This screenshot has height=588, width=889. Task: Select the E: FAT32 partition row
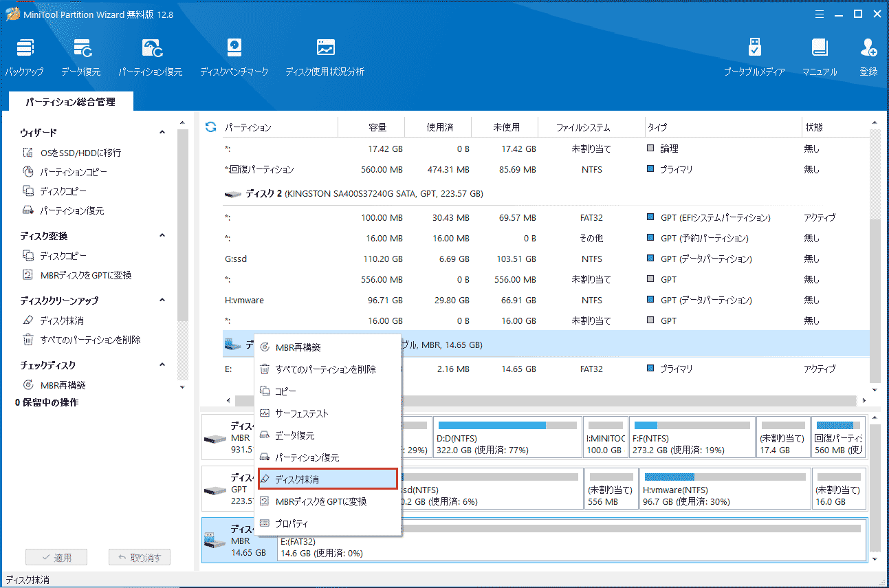pyautogui.click(x=545, y=369)
